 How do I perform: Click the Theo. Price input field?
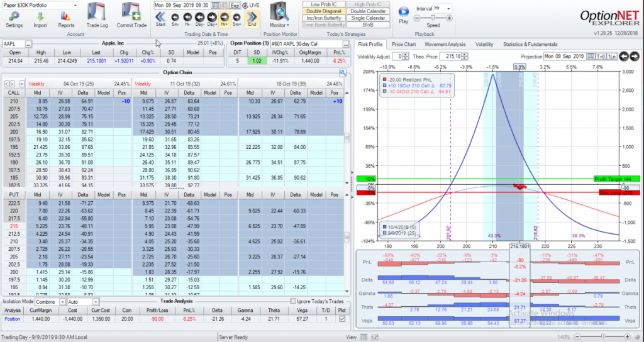[x=450, y=56]
